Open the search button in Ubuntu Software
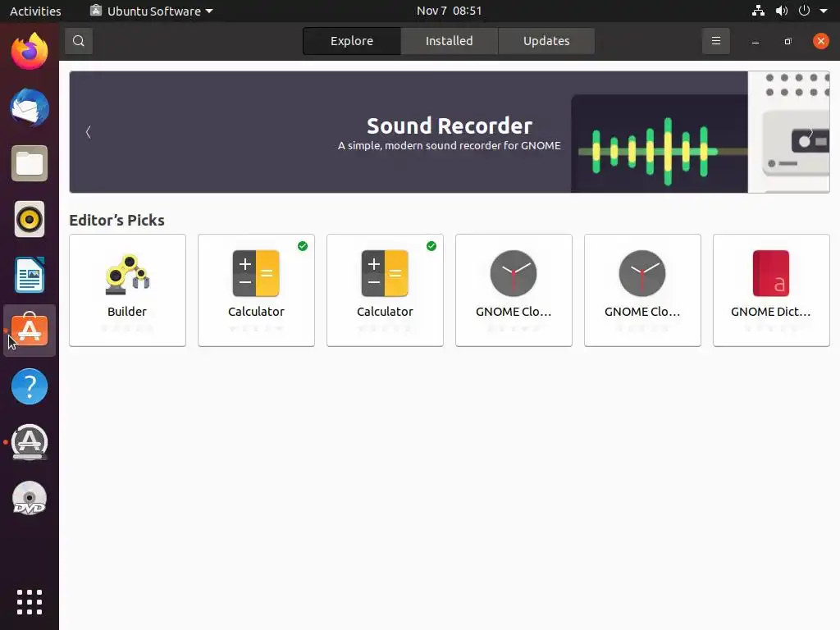840x630 pixels. click(78, 41)
